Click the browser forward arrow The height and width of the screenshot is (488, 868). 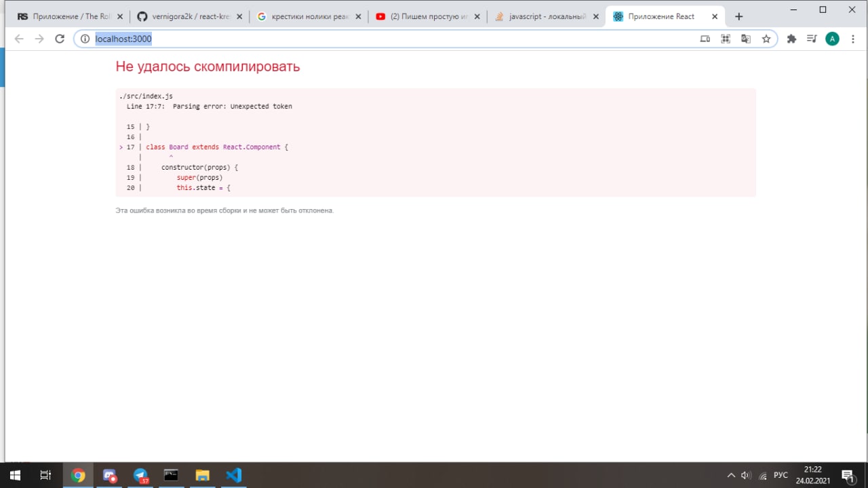(x=39, y=39)
